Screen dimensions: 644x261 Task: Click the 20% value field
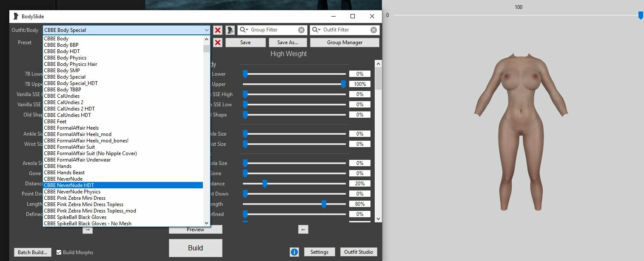point(360,184)
